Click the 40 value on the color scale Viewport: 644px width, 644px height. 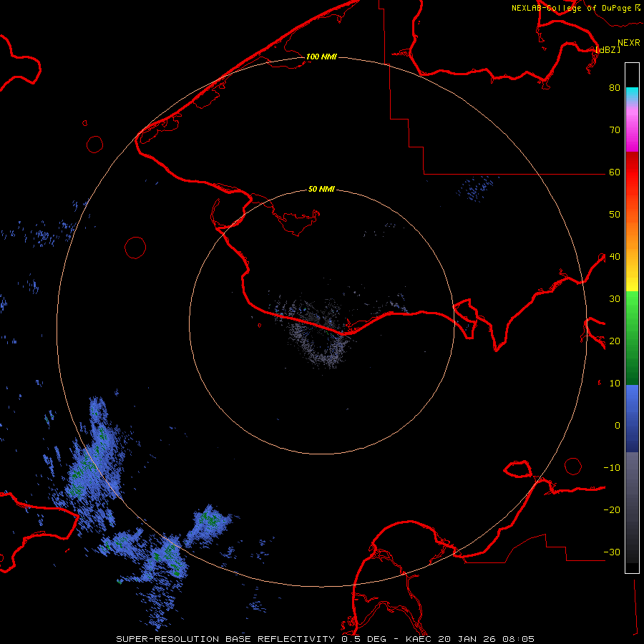pyautogui.click(x=615, y=257)
